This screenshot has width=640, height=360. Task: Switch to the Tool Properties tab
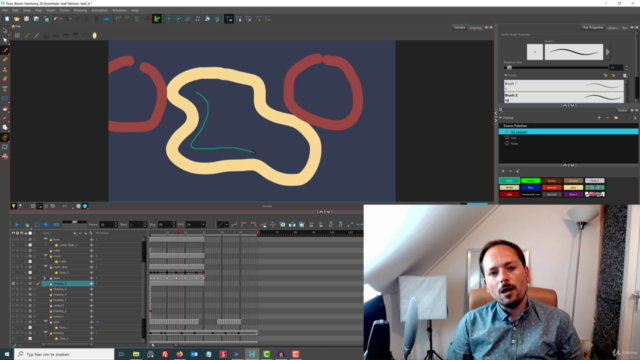[593, 27]
